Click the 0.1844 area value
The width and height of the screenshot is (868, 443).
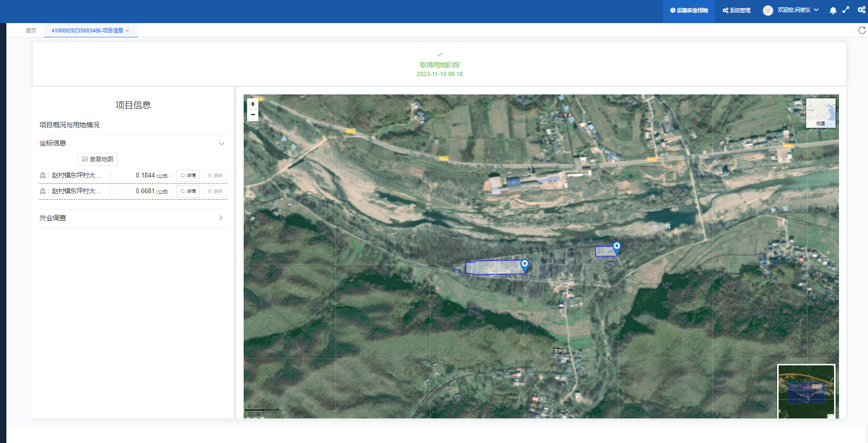point(145,176)
